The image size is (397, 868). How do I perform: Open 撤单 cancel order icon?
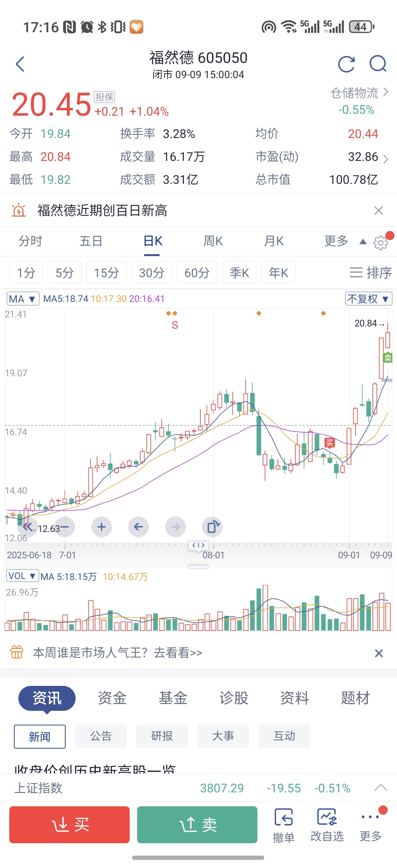coord(283,825)
